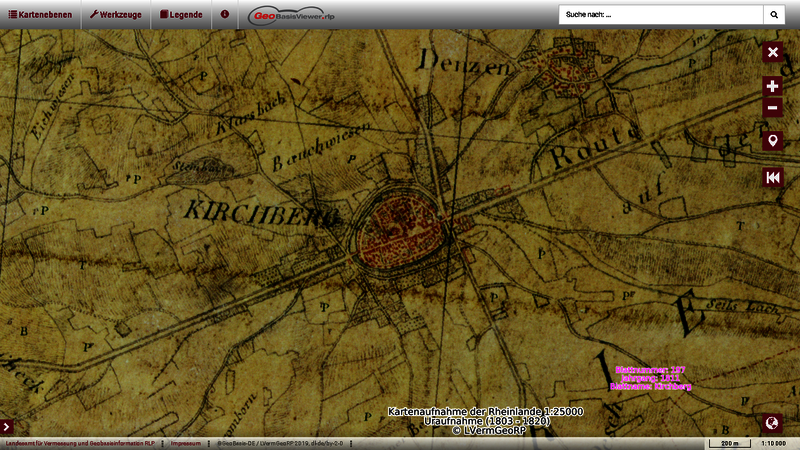Open the Werkzeuge tools menu
800x450 pixels.
click(x=116, y=15)
